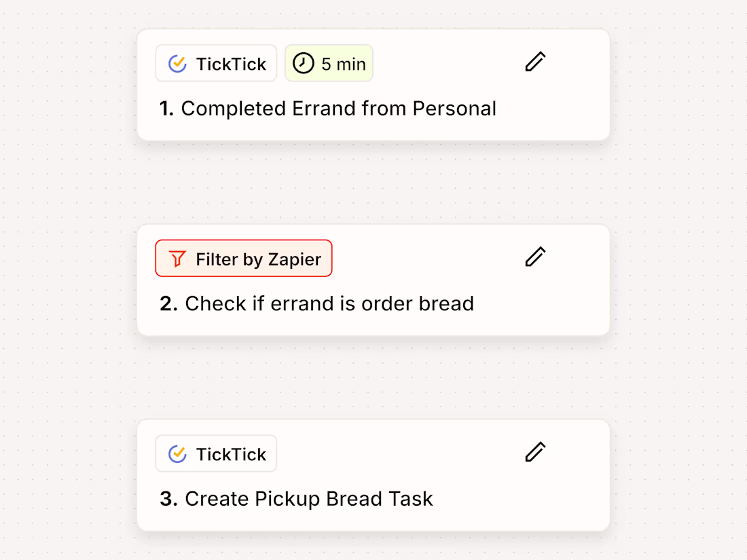Click the checkmark inside the TickTick logo

177,62
